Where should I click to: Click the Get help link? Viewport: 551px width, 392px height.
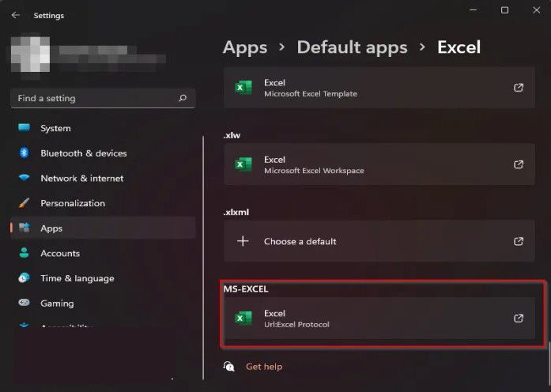pyautogui.click(x=263, y=367)
